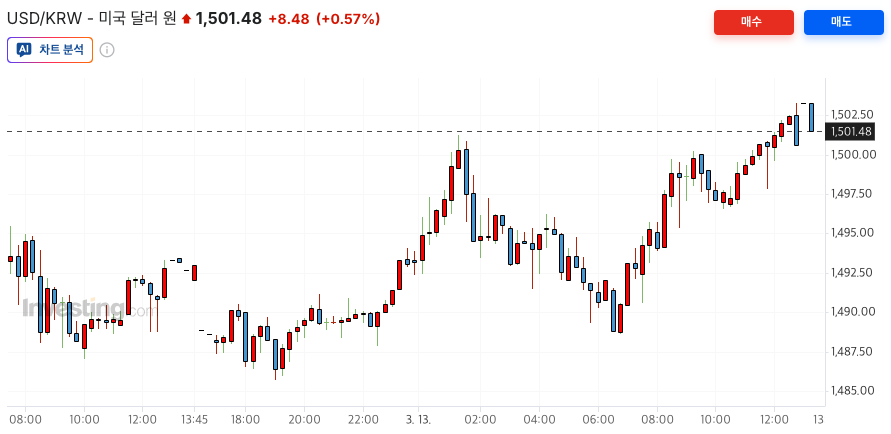Click the 1,502.50 price axis label
The image size is (891, 434).
pos(852,115)
